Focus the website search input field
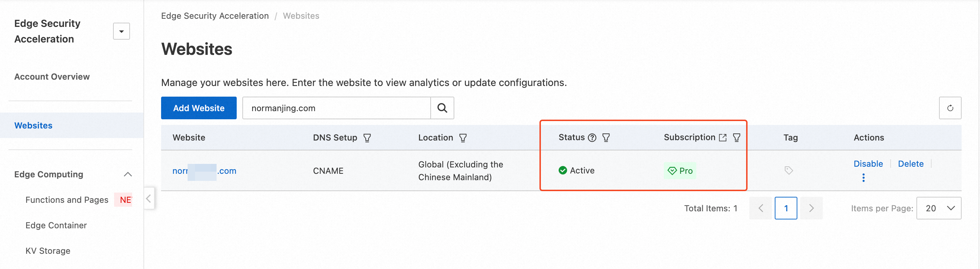This screenshot has height=269, width=980. pos(337,108)
